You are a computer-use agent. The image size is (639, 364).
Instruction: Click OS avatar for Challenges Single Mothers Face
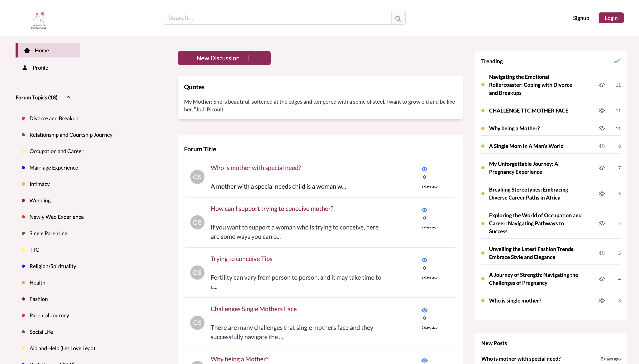[x=197, y=322]
